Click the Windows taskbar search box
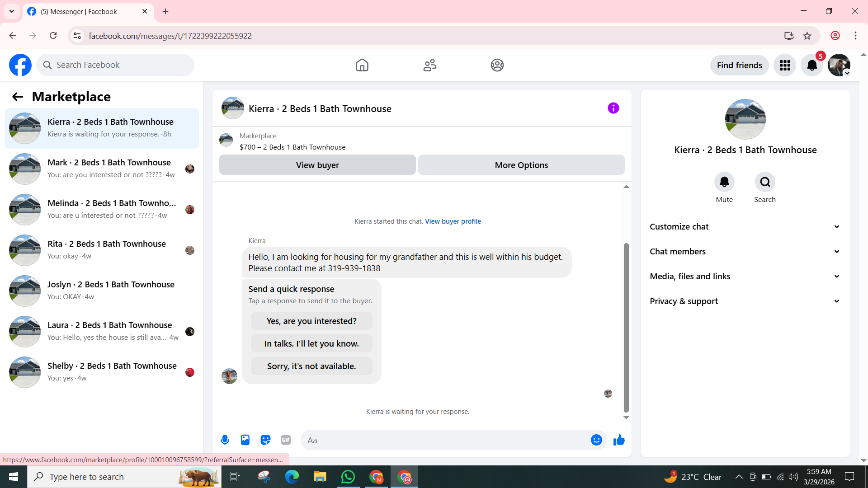The image size is (868, 488). click(x=124, y=477)
